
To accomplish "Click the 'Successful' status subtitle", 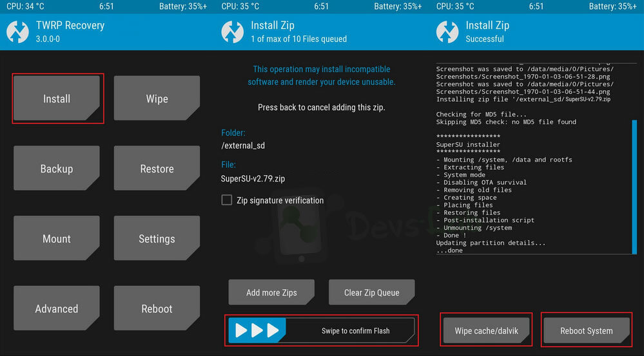I will [485, 39].
